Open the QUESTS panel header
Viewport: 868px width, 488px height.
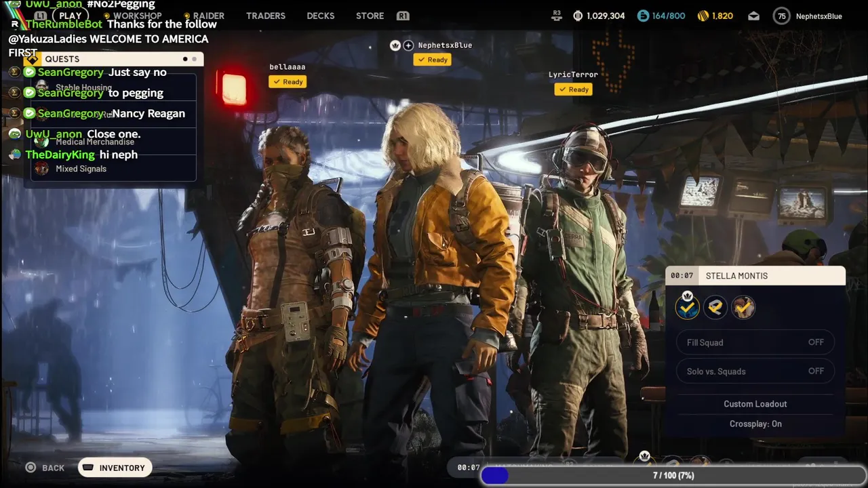pyautogui.click(x=113, y=59)
